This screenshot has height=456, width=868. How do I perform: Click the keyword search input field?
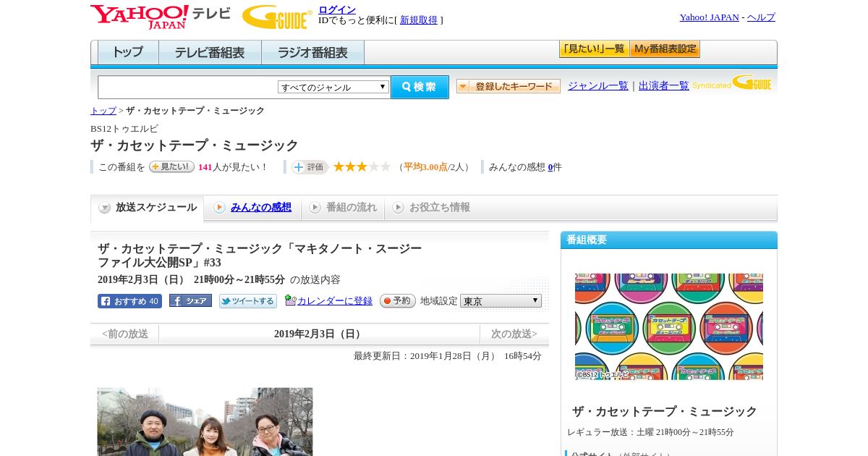[188, 87]
